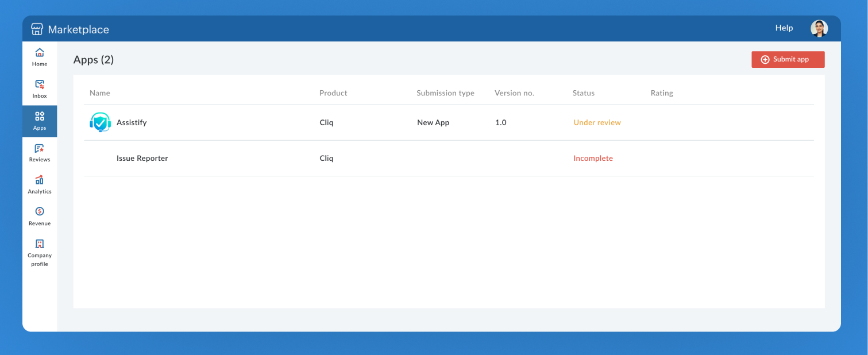
Task: Open the Assistify app entry
Action: click(132, 122)
